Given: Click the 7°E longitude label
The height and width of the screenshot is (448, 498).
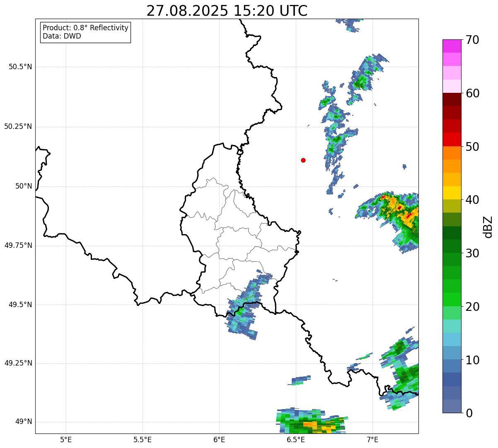Looking at the screenshot, I should pos(372,439).
